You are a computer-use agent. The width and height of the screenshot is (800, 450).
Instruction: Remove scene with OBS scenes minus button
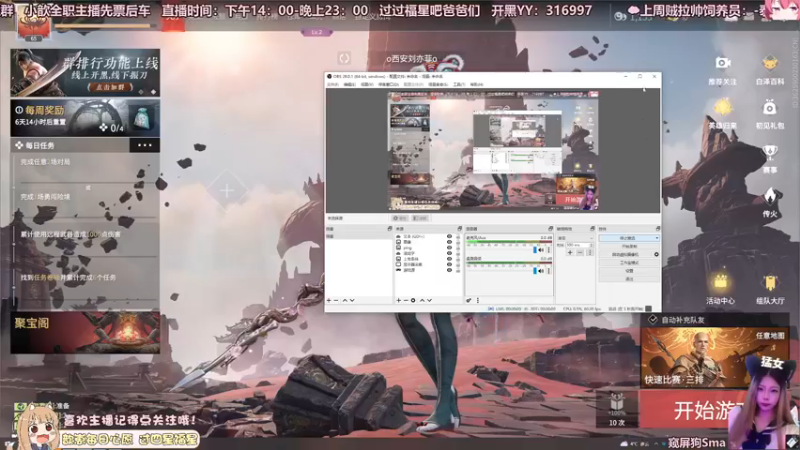[336, 301]
